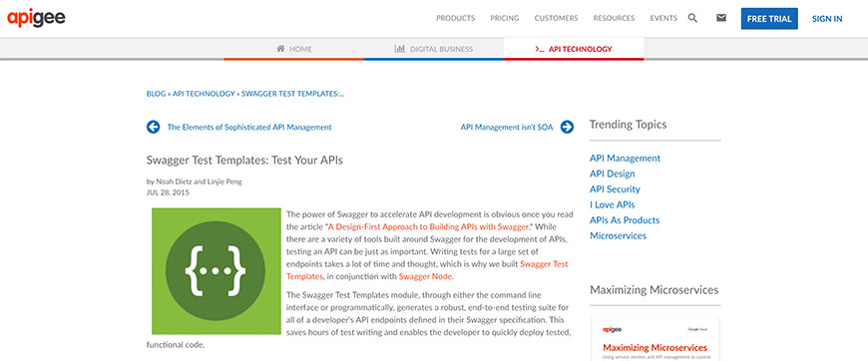Open the Products menu
The width and height of the screenshot is (868, 361).
point(456,18)
